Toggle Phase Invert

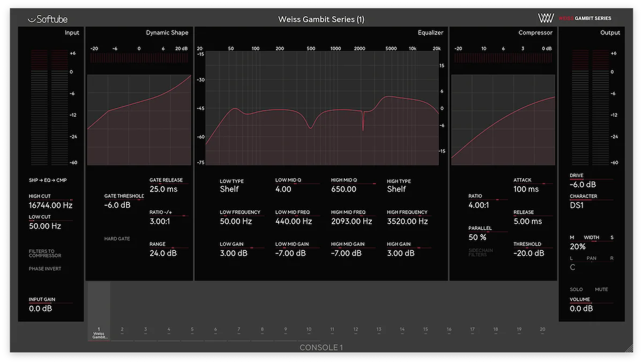click(x=45, y=269)
